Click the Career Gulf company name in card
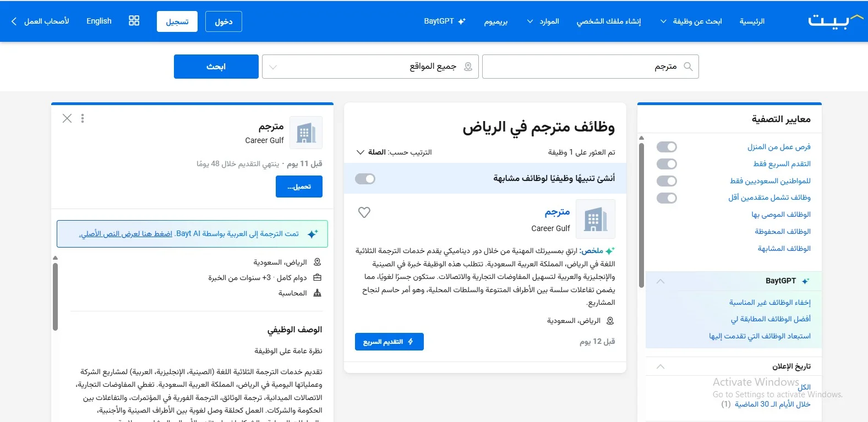The image size is (868, 422). 550,228
